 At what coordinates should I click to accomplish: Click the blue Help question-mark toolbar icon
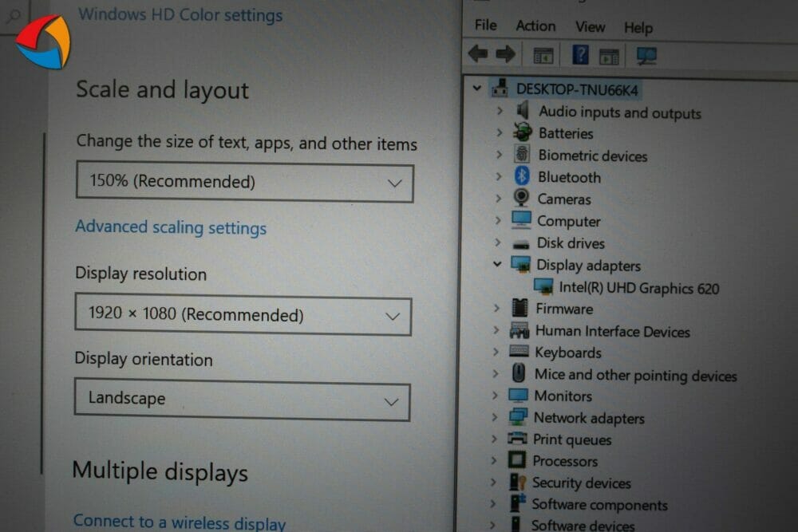point(580,54)
